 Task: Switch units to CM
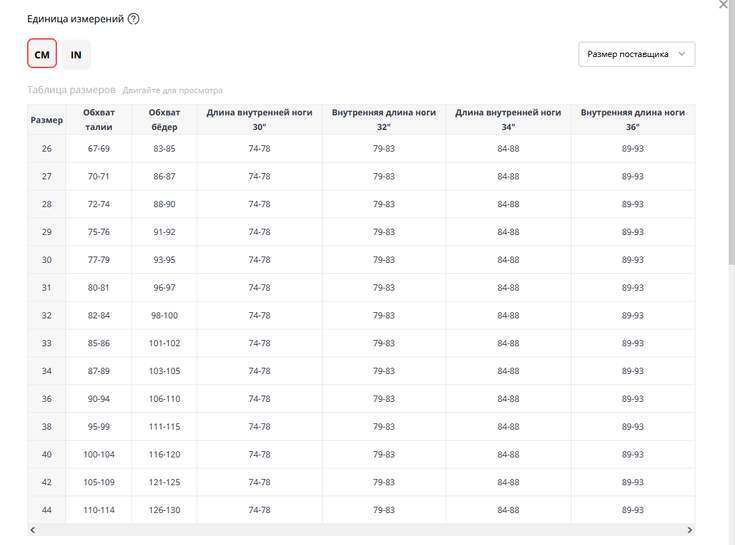pyautogui.click(x=42, y=54)
